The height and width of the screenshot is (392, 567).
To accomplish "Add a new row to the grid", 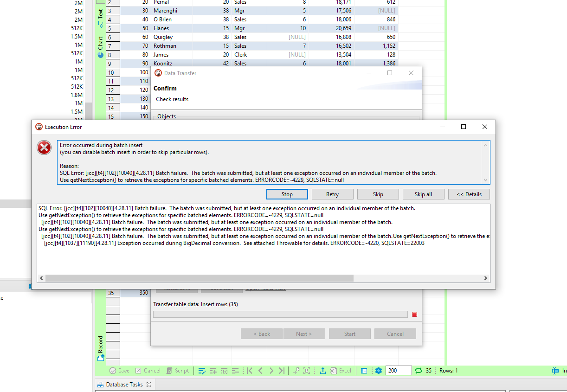I will (213, 370).
